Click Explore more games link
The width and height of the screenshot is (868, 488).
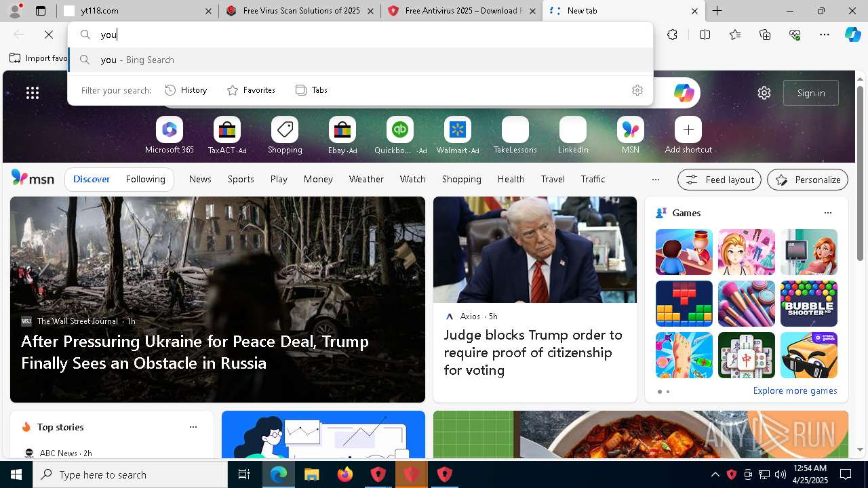tap(795, 390)
